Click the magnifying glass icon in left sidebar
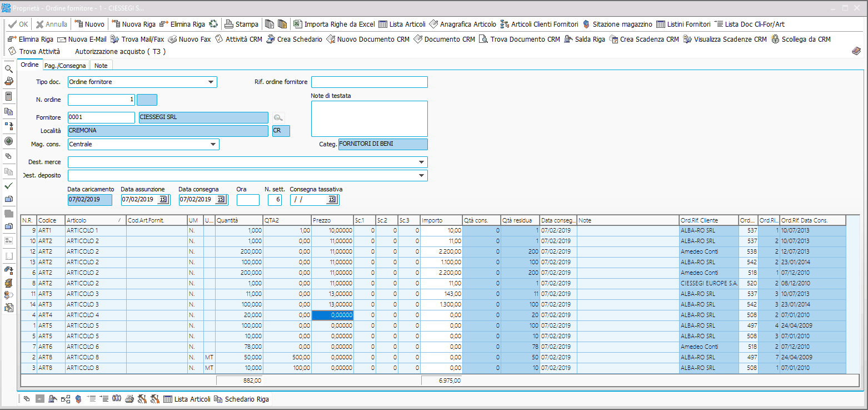The height and width of the screenshot is (410, 868). [x=9, y=69]
